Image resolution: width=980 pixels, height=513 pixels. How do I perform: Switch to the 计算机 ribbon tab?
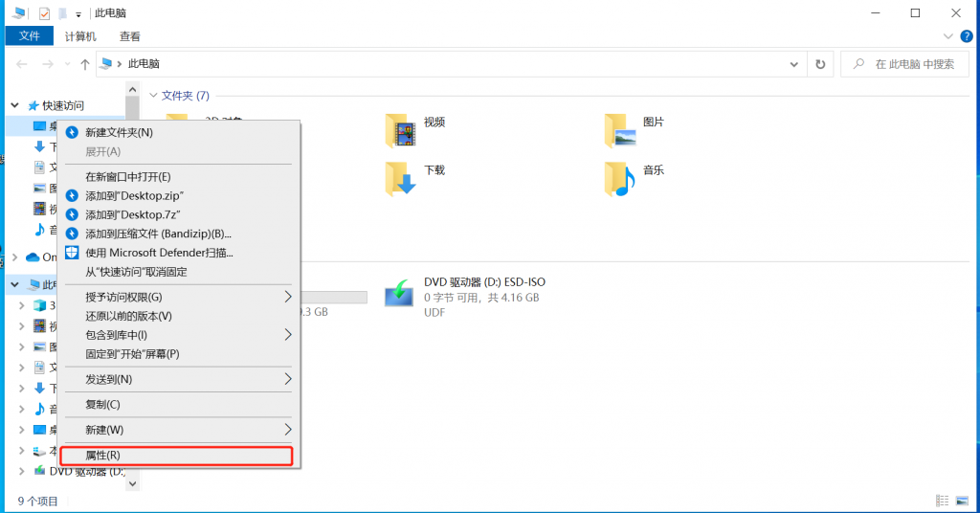point(80,36)
